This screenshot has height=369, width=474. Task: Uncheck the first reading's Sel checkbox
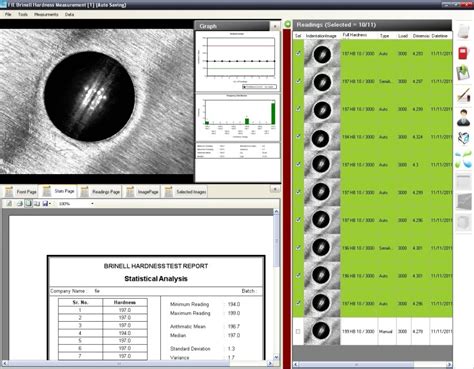298,53
